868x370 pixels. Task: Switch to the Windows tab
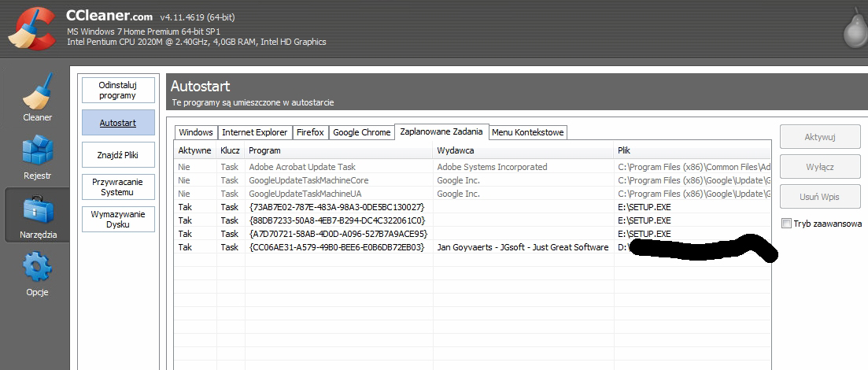196,132
